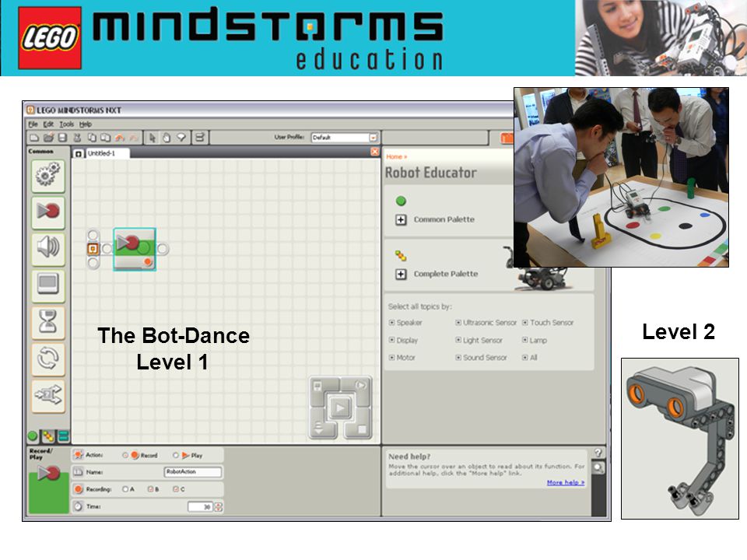Select the Pan hand tool
This screenshot has height=560, width=747.
click(167, 138)
